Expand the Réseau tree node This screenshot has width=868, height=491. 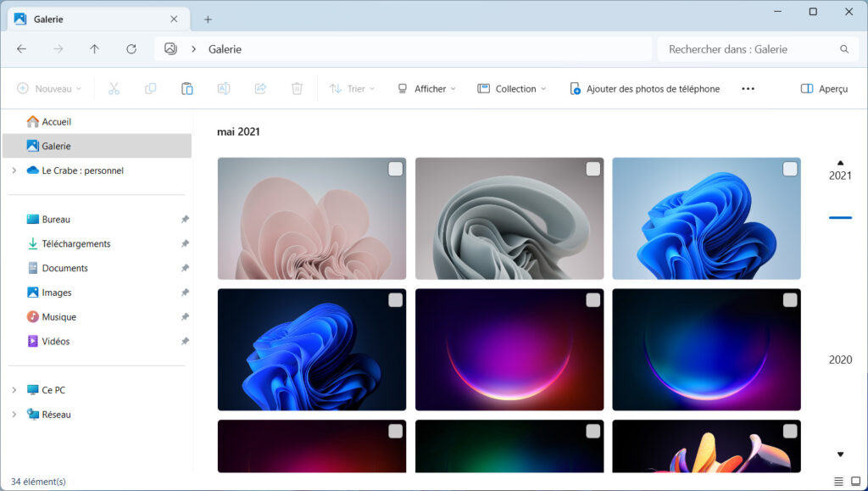click(x=14, y=414)
